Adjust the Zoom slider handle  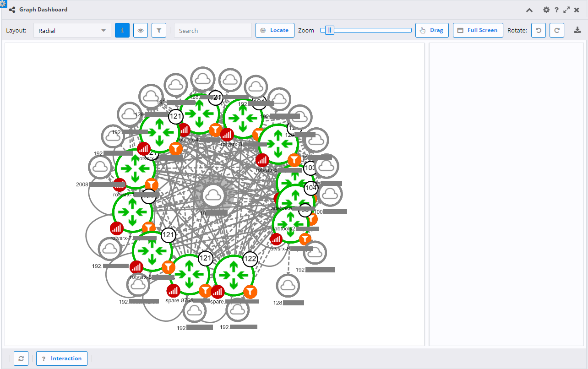tap(329, 30)
